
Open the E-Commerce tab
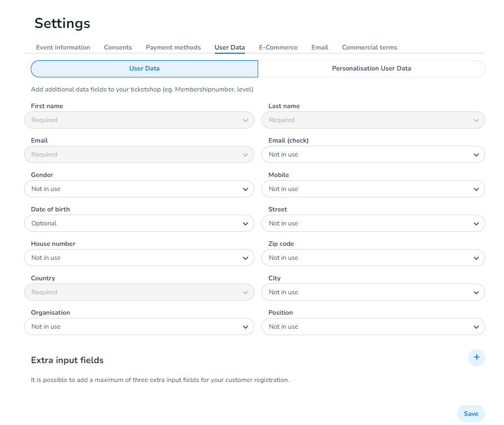[x=278, y=47]
